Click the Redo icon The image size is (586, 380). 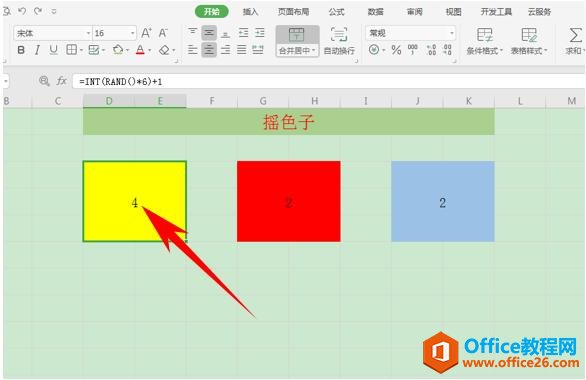point(38,11)
